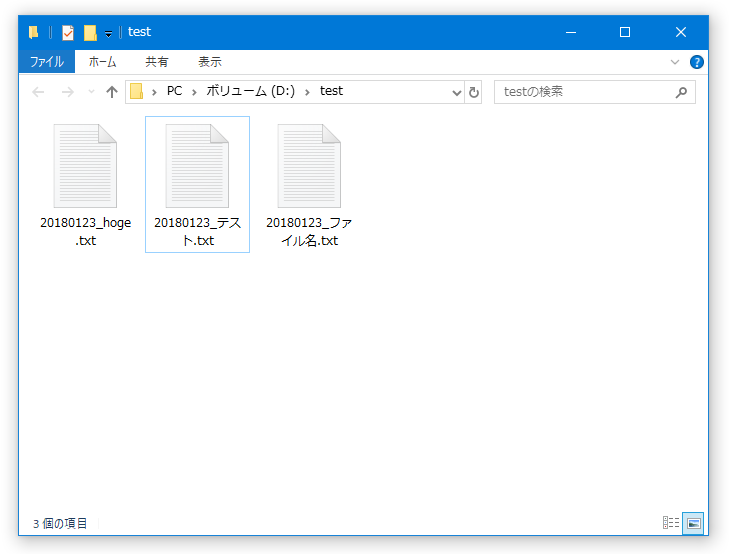The image size is (729, 554).
Task: Open the recent locations dropdown arrow
Action: (x=91, y=92)
